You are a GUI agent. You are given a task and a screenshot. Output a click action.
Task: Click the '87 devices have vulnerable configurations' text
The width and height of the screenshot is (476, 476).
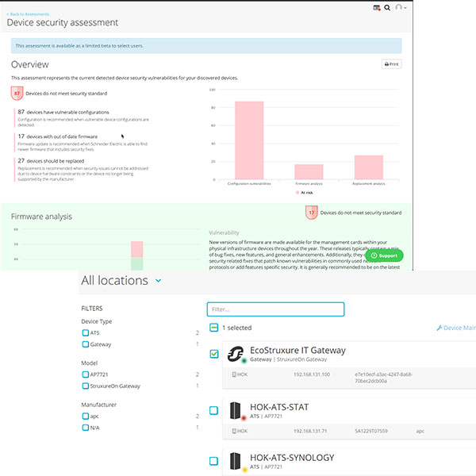(x=63, y=112)
